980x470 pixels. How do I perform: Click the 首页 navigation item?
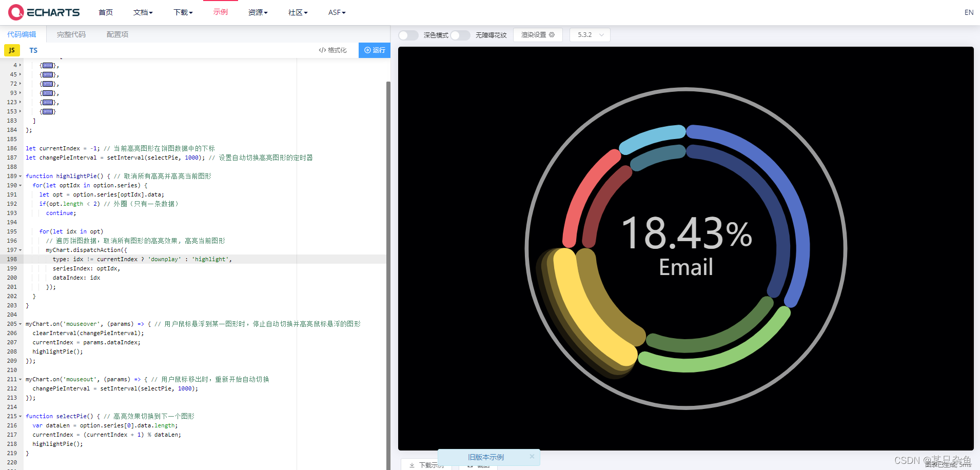tap(106, 12)
